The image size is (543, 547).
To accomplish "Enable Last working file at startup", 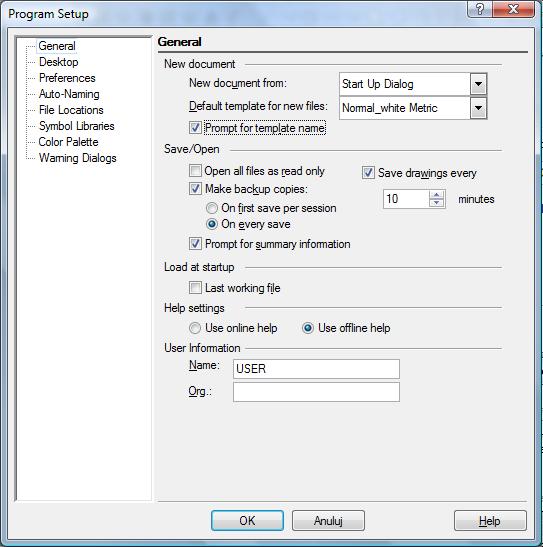I will click(195, 288).
